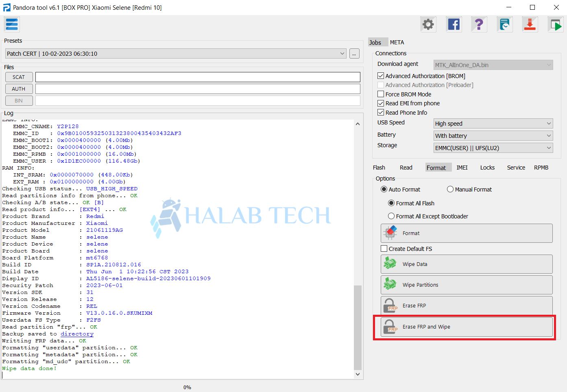The image size is (567, 392).
Task: Open the RPMB tab
Action: (541, 168)
